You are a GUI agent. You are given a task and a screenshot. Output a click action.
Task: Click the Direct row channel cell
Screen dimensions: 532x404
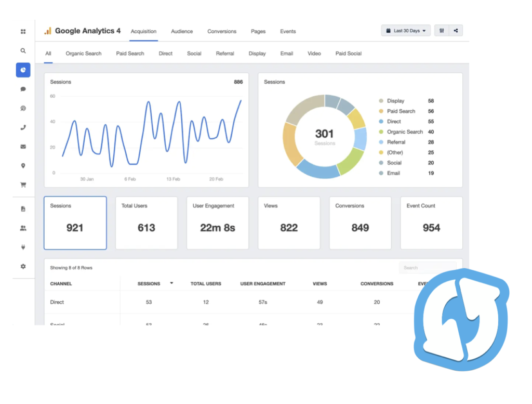coord(57,302)
